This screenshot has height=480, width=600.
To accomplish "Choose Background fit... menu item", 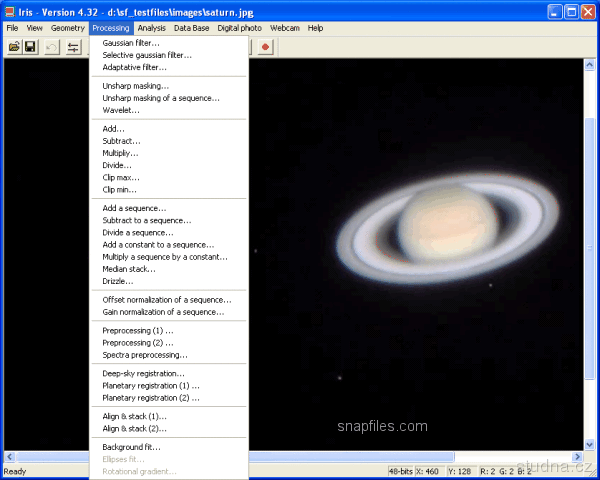I will tap(131, 447).
